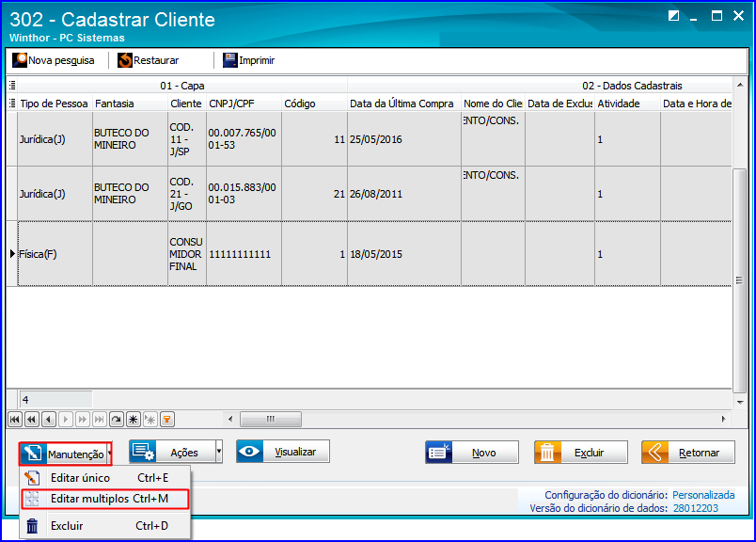Click the window's restore-down diagonal icon
The image size is (756, 542).
673,16
